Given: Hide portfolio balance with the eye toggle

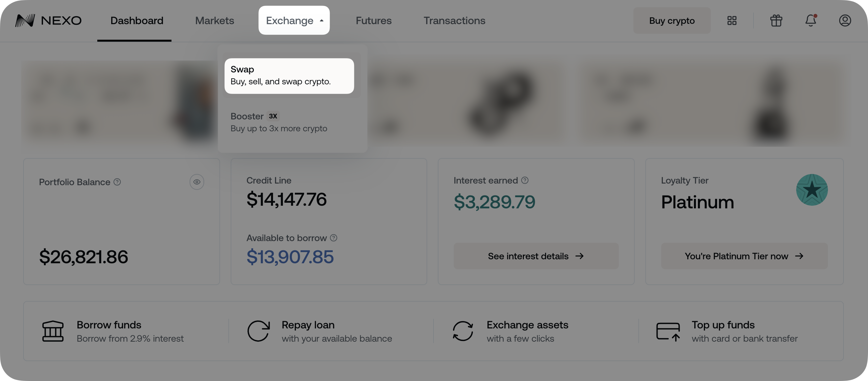Looking at the screenshot, I should click(x=197, y=182).
